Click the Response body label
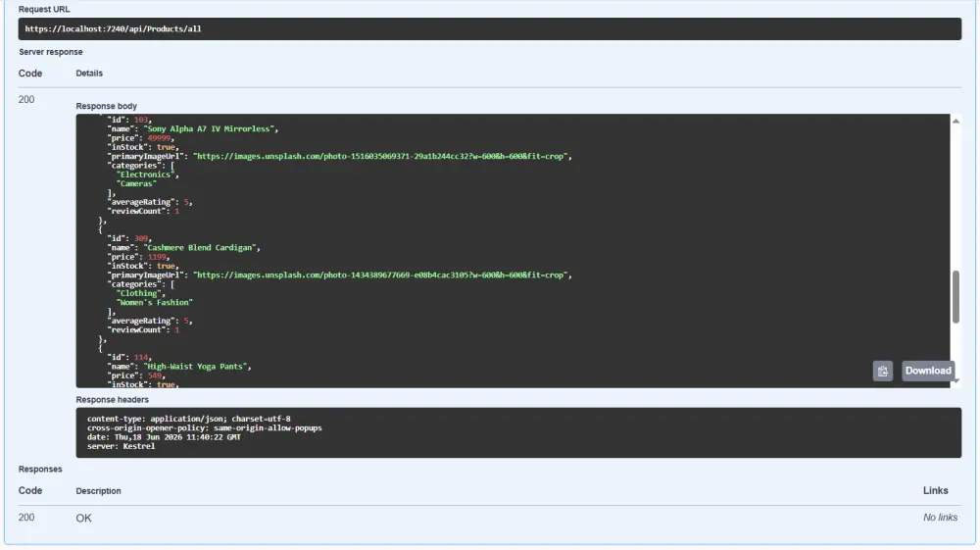Screen dimensions: 980x550 106,106
